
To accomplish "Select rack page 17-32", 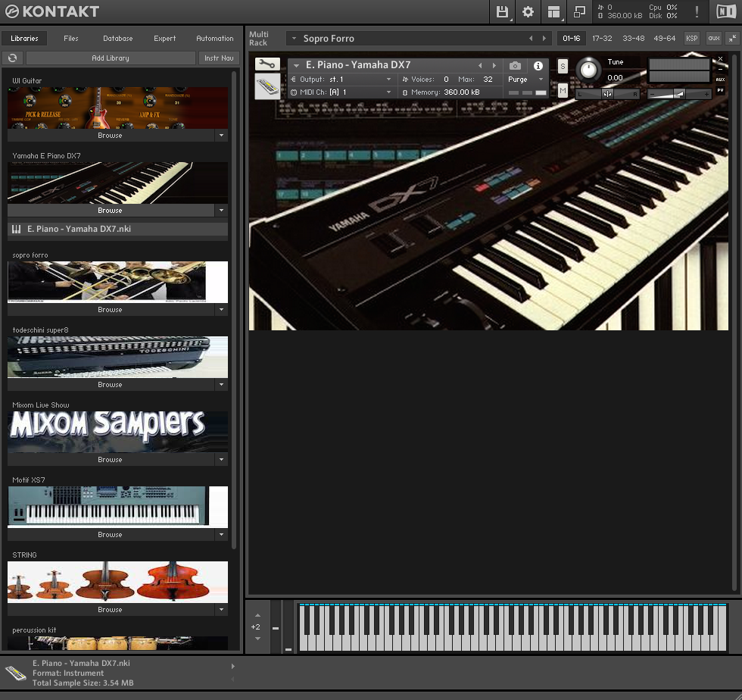I will [x=602, y=39].
